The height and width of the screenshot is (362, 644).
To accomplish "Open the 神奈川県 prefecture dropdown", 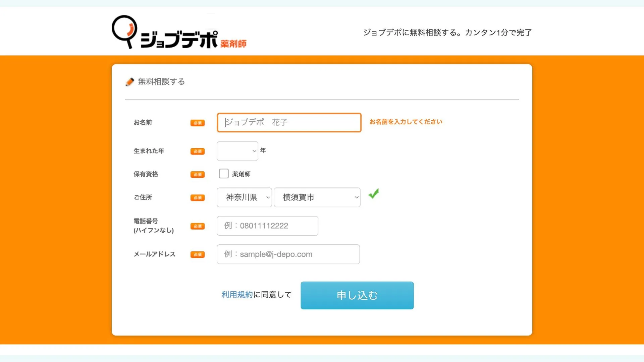I will pyautogui.click(x=245, y=197).
